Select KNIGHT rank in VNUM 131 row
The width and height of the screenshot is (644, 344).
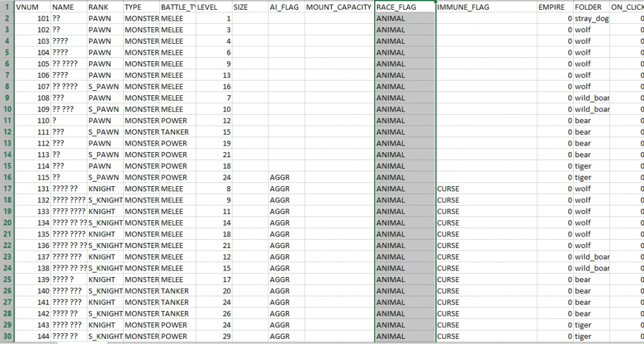click(105, 189)
